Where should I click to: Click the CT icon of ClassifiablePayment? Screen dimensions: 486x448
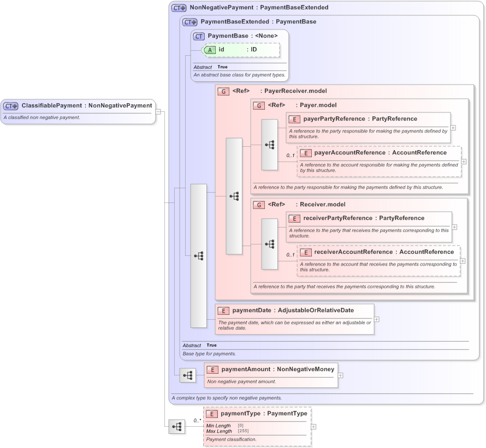(x=11, y=106)
